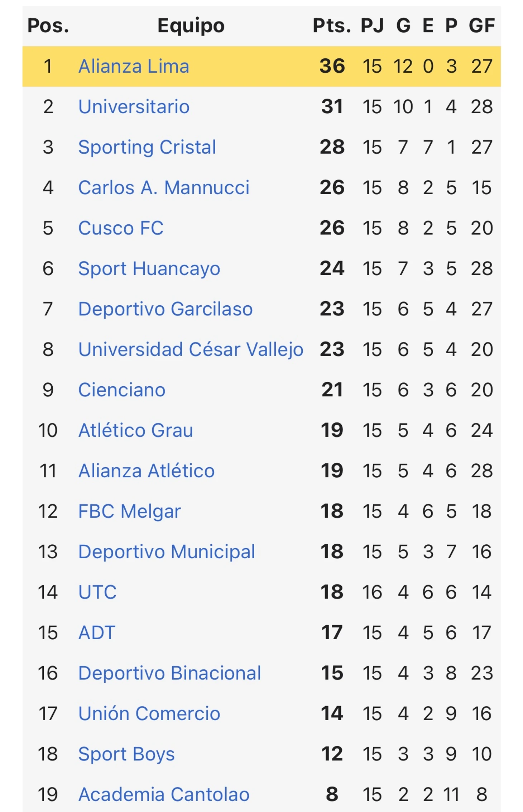Open the Alianza Atlético link
The height and width of the screenshot is (812, 523).
coord(147,471)
